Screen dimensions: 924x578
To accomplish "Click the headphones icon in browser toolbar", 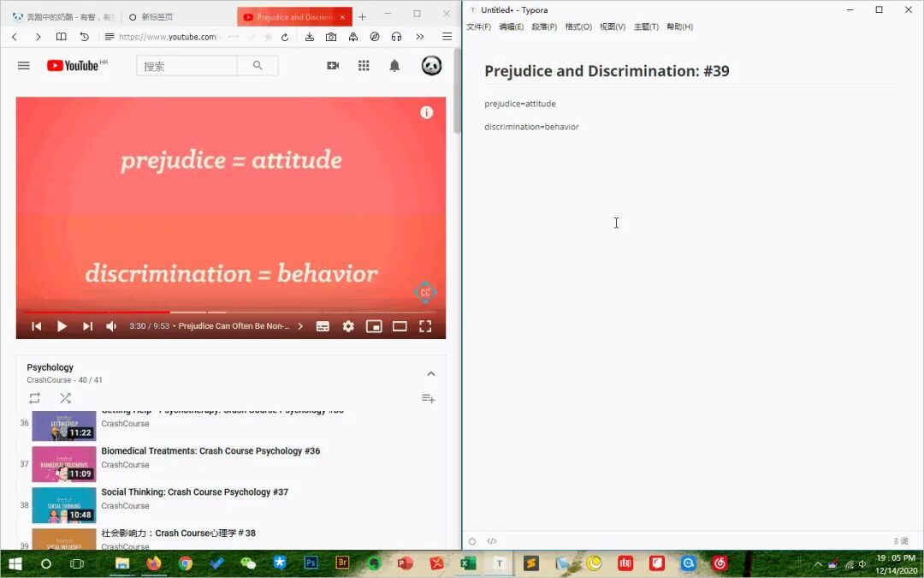I will pos(397,37).
